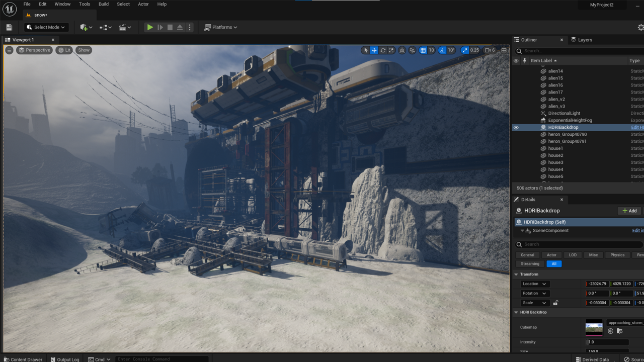Toggle rotation angle snapping in viewport
This screenshot has height=362, width=644.
tap(442, 50)
